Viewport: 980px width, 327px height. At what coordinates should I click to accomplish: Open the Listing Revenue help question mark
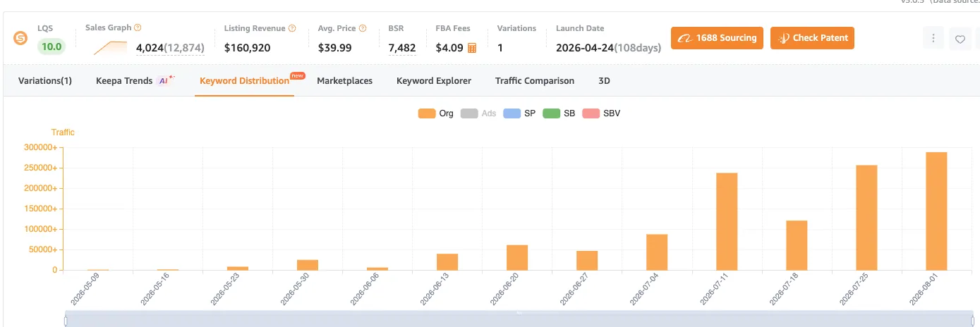tap(292, 28)
